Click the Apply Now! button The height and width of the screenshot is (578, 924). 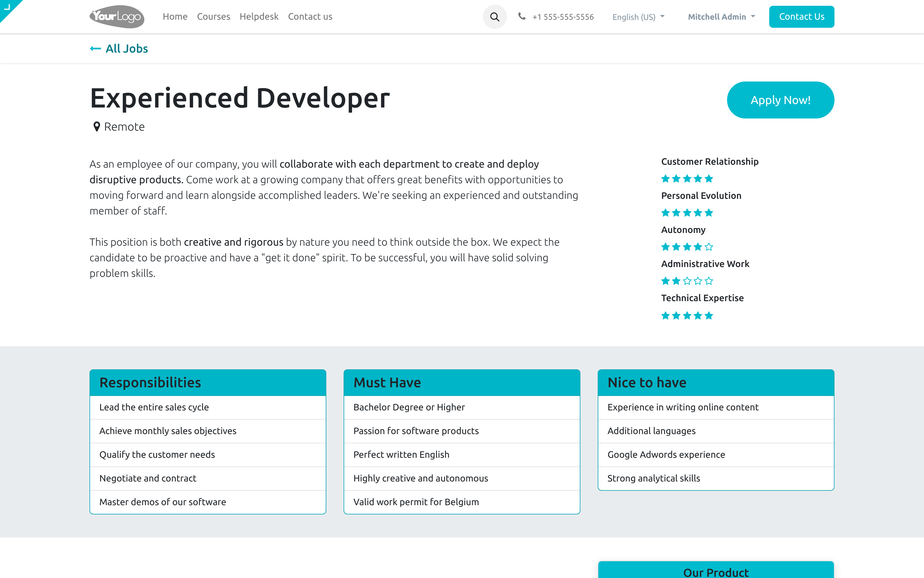[780, 100]
